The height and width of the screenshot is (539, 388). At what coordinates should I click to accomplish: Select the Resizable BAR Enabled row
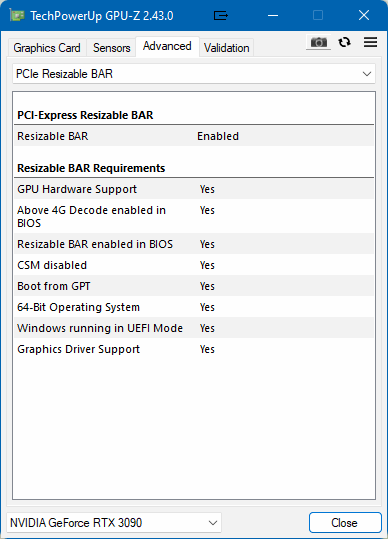tap(194, 136)
